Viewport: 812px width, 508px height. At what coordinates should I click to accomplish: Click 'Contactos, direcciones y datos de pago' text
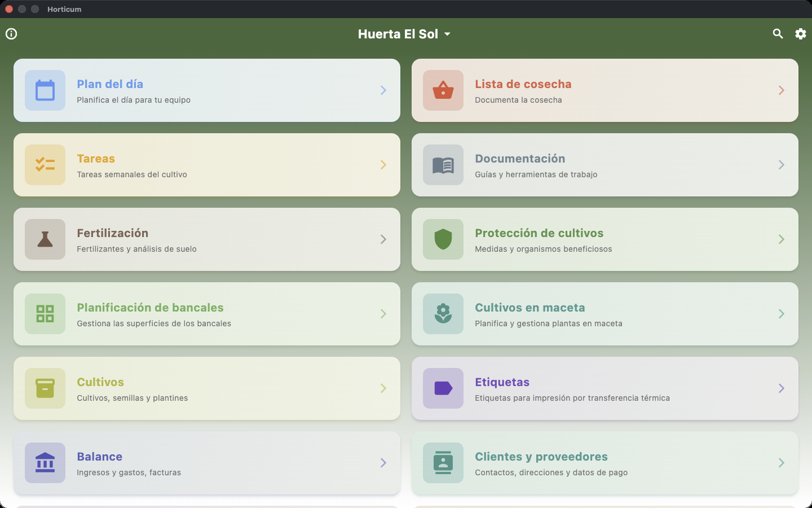coord(551,472)
